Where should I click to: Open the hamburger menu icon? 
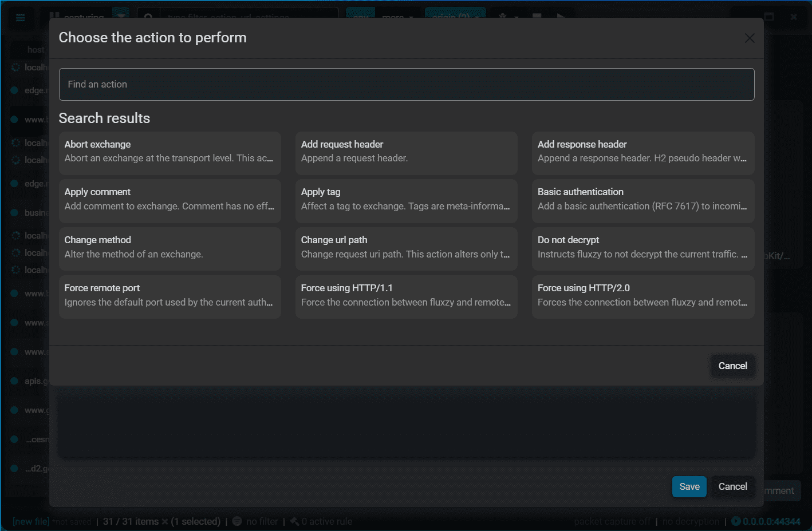click(x=21, y=18)
